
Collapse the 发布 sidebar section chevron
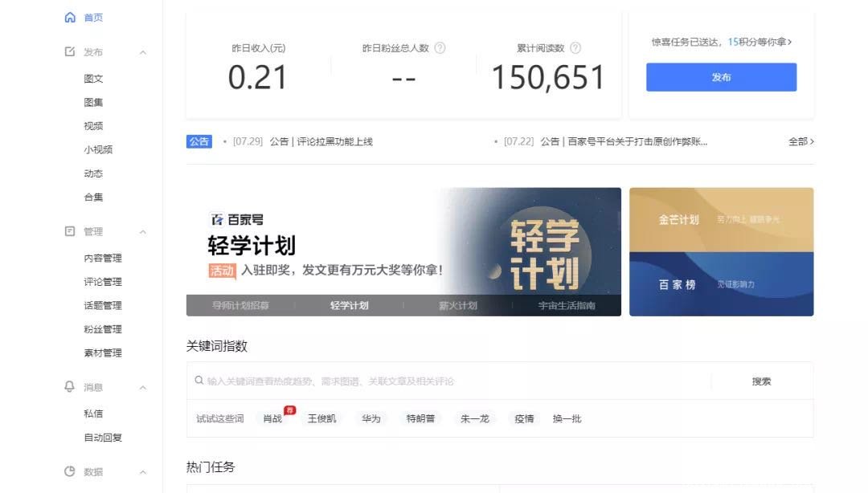coord(143,52)
